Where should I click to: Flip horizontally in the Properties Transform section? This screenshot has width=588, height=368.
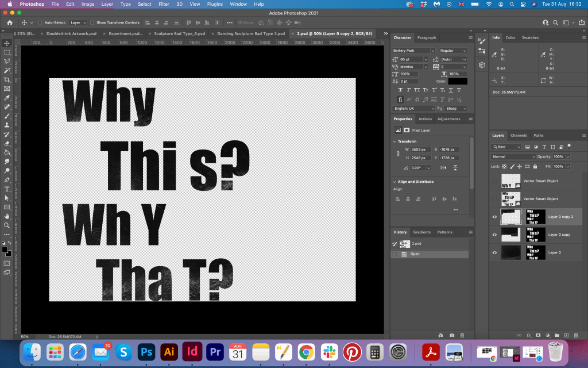coord(443,167)
